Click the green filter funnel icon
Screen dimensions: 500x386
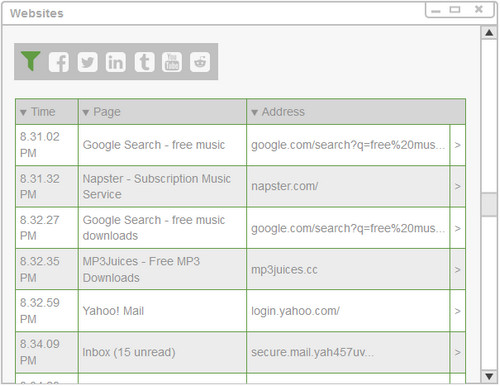(x=30, y=61)
